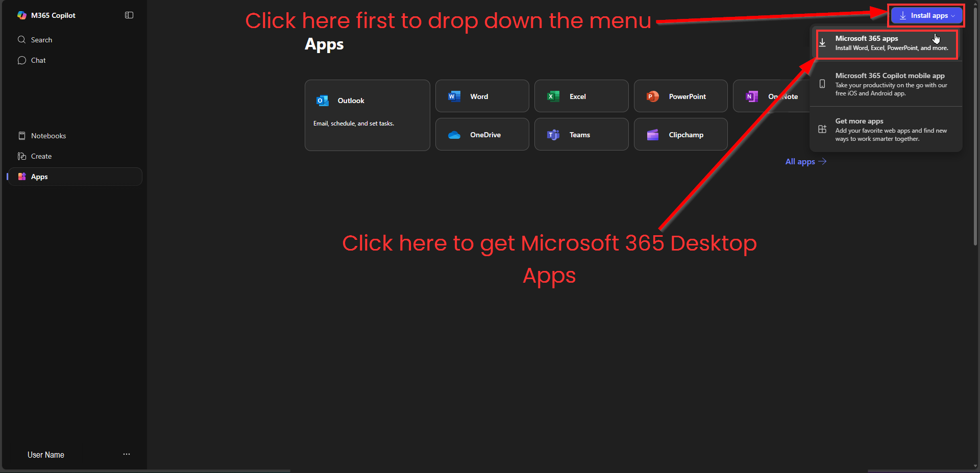980x473 pixels.
Task: Click the M365 Copilot logo icon
Action: (x=22, y=15)
